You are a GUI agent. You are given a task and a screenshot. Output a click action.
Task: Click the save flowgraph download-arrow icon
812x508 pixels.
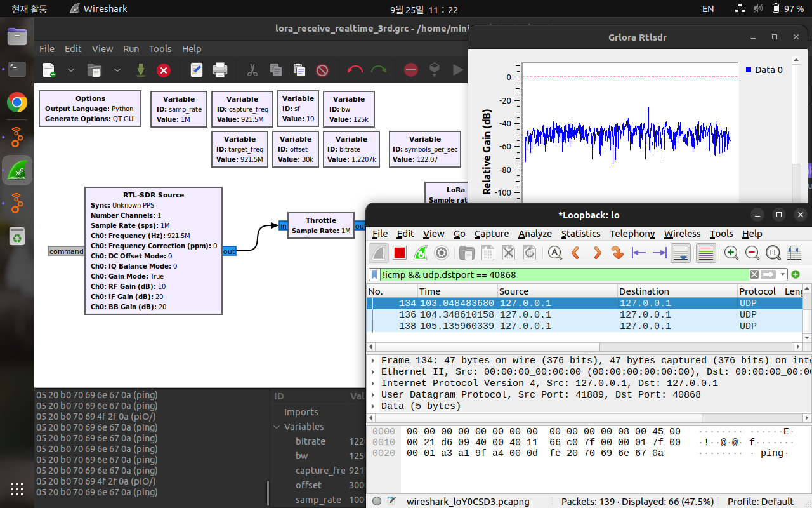[141, 70]
